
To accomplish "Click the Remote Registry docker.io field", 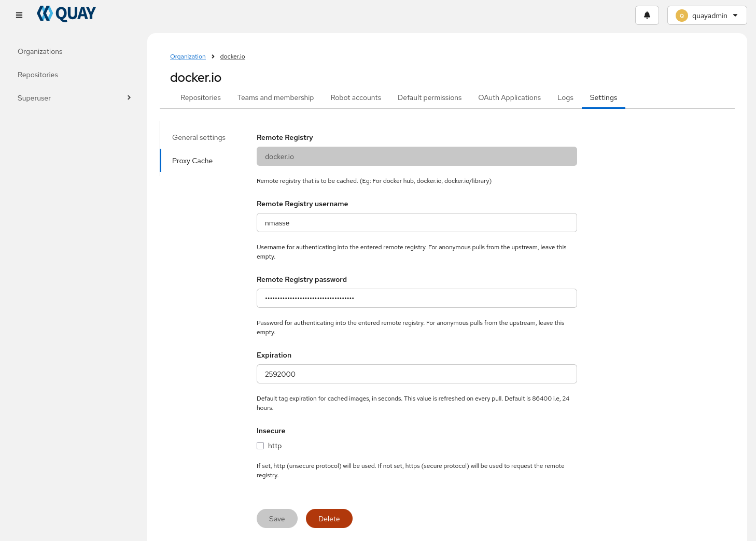I will (417, 156).
